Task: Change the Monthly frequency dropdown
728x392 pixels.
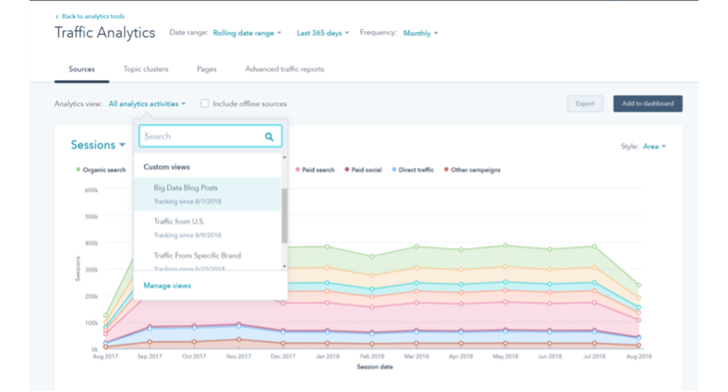Action: click(420, 33)
